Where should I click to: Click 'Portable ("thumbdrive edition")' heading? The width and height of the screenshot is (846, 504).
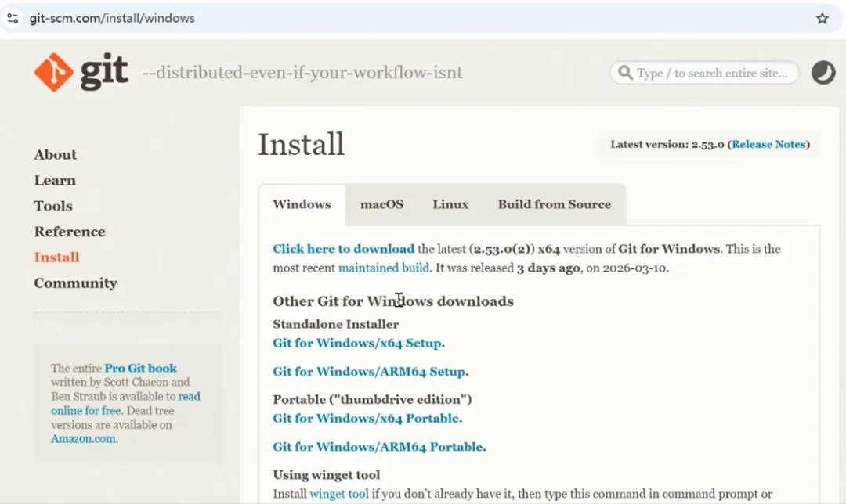click(x=372, y=399)
